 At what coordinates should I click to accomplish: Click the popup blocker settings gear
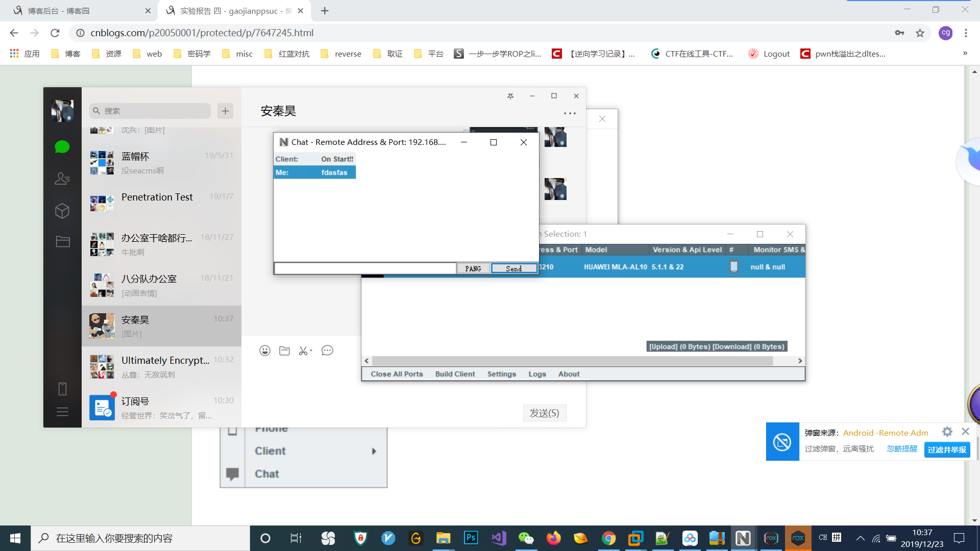click(x=947, y=432)
